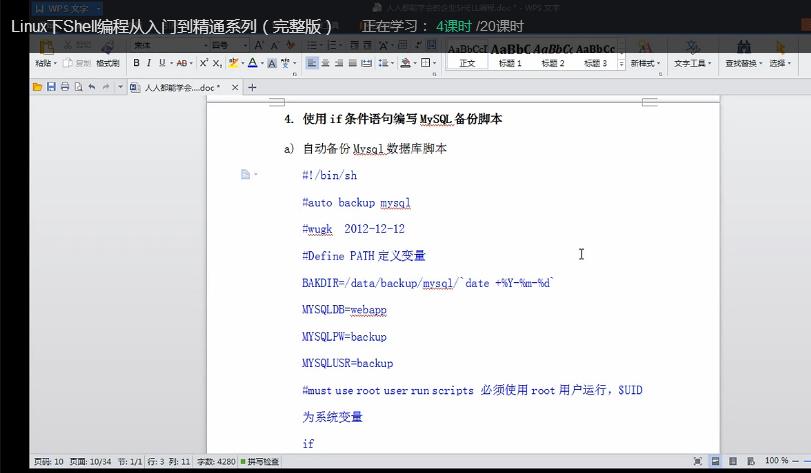Undo the last action
This screenshot has height=473, width=811.
pyautogui.click(x=92, y=88)
